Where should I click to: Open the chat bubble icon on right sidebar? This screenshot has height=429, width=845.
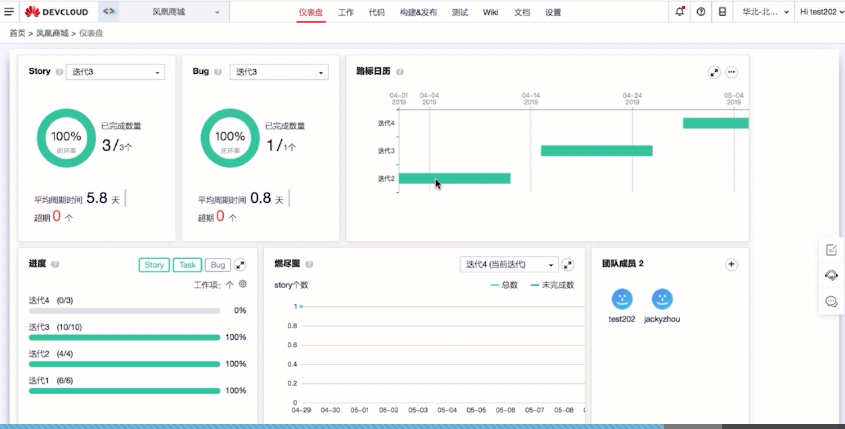[831, 302]
